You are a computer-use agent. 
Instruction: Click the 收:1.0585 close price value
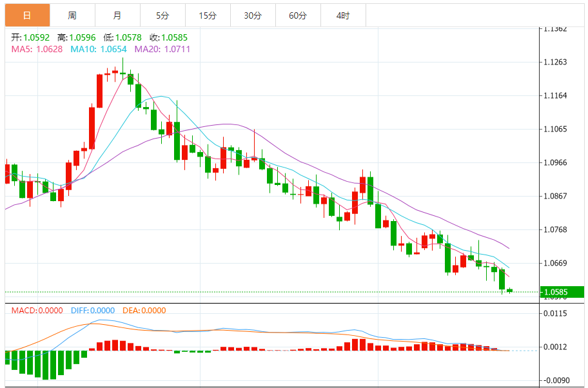[168, 37]
